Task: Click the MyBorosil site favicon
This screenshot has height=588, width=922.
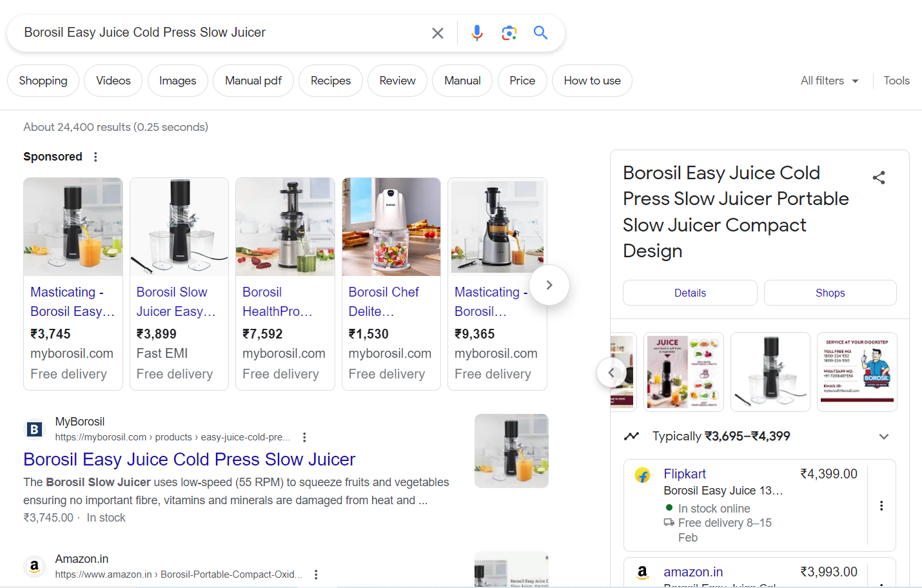Action: (35, 429)
